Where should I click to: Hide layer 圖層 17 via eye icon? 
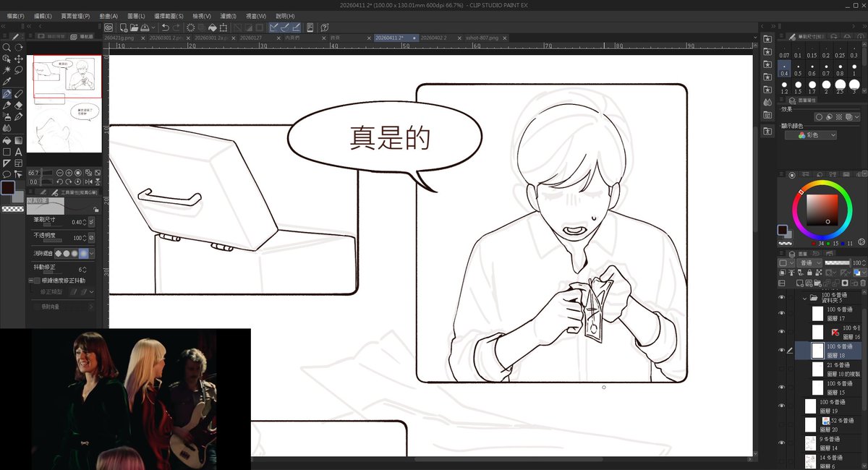781,313
